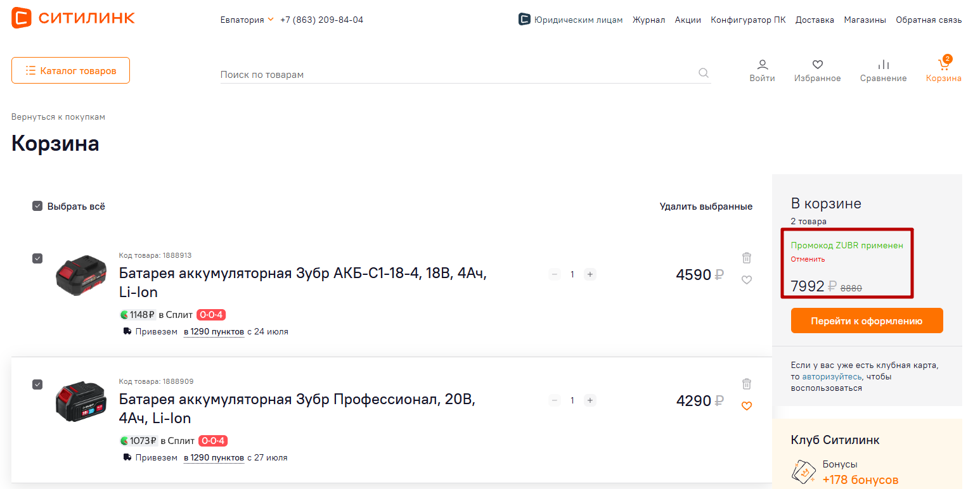Click the Войти user profile icon

pyautogui.click(x=762, y=65)
